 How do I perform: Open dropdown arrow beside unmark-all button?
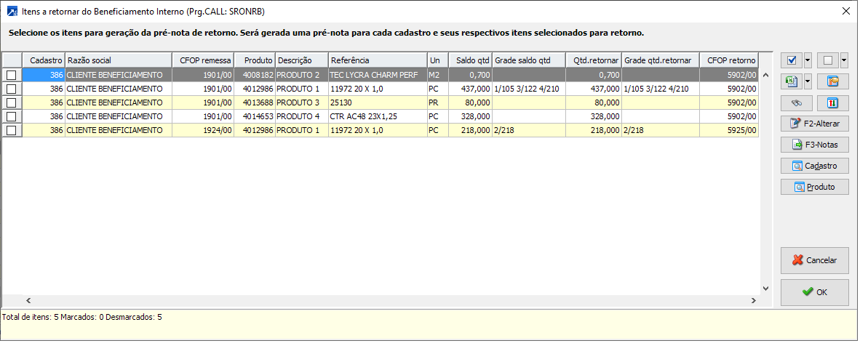844,60
